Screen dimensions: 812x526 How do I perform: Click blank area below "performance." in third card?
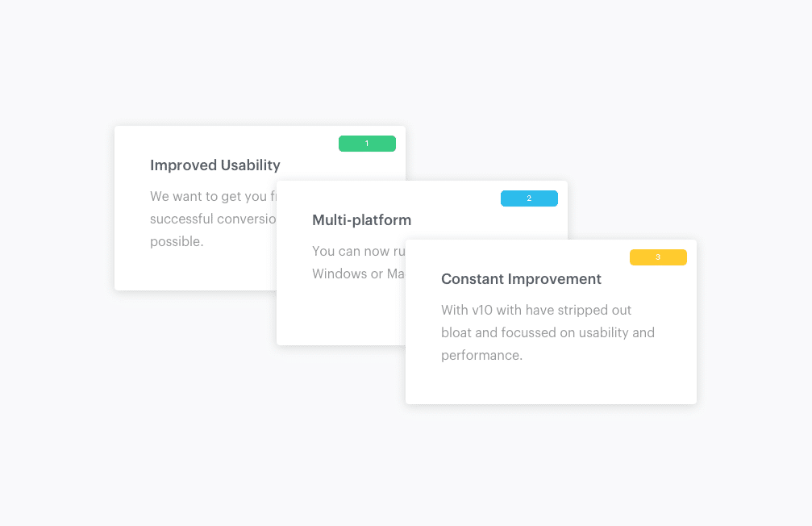tap(548, 383)
